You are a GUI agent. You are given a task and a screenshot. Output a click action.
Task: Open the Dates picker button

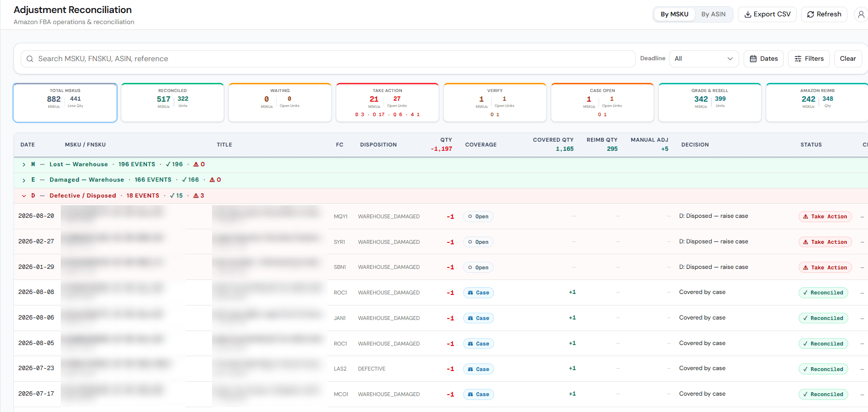[763, 59]
